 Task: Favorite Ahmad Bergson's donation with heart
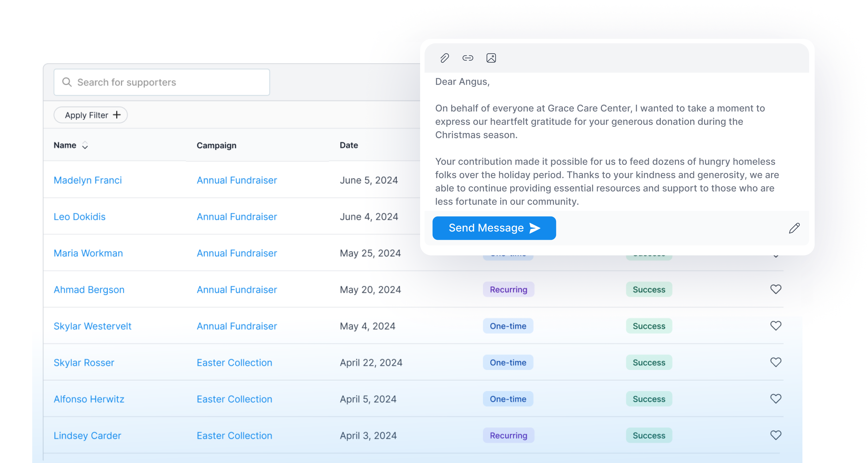click(x=776, y=289)
